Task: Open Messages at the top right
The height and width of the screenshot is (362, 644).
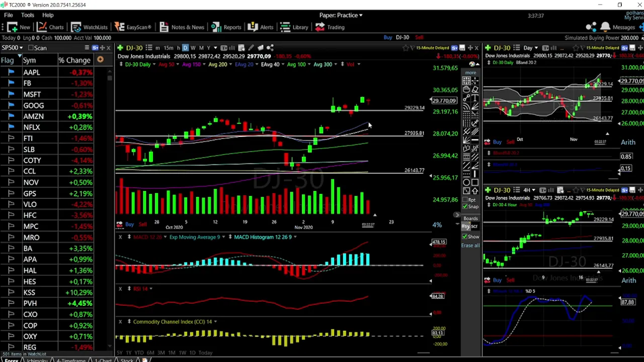Action: tap(617, 27)
